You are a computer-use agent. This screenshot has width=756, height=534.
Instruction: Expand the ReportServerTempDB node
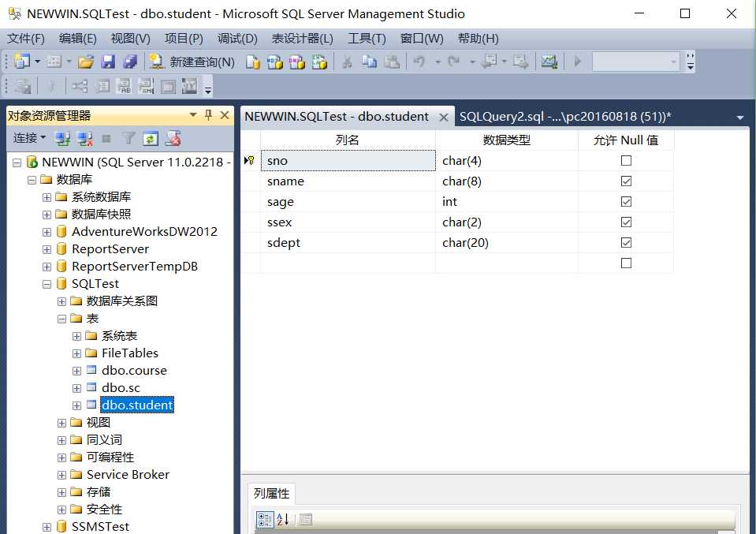47,267
